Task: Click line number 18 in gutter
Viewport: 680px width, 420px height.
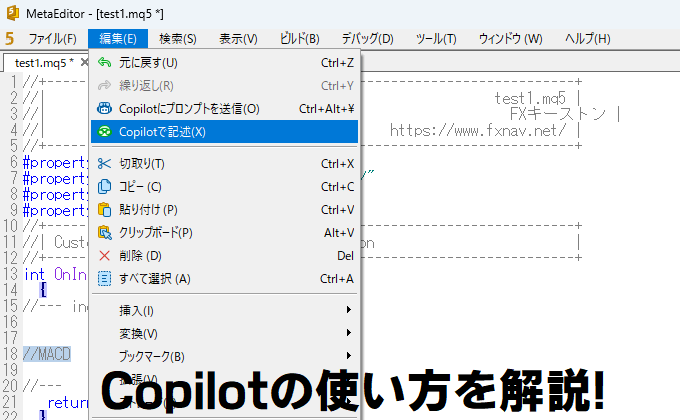Action: pyautogui.click(x=11, y=354)
